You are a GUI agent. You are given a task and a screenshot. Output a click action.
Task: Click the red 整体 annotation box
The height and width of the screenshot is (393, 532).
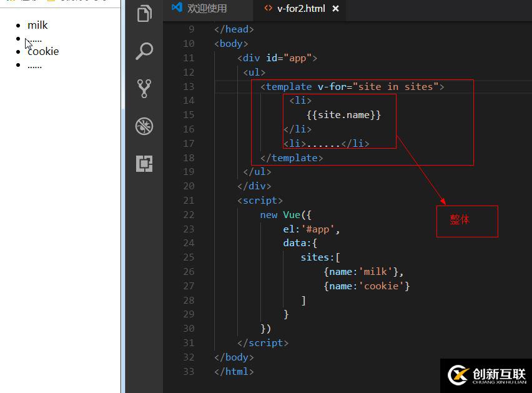(x=466, y=221)
